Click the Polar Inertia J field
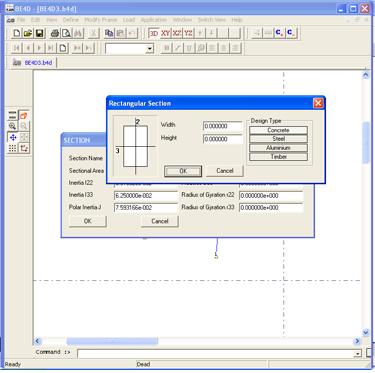 [146, 208]
